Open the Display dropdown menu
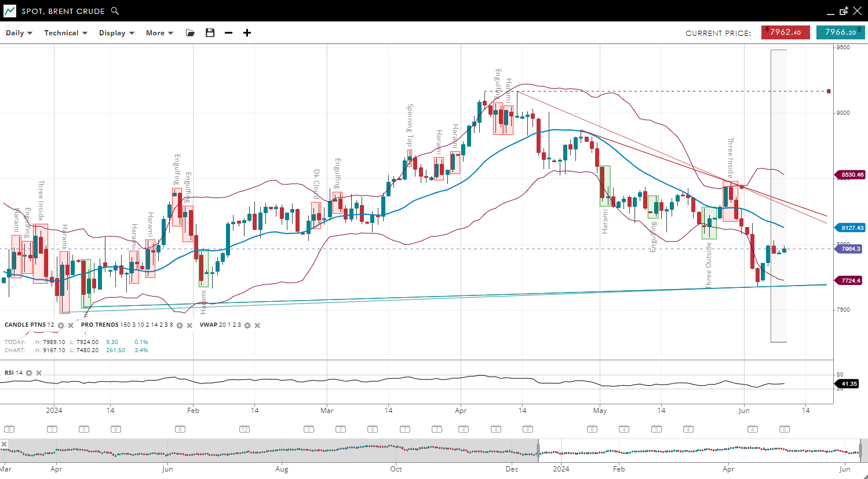Viewport: 868px width, 479px height. (116, 33)
